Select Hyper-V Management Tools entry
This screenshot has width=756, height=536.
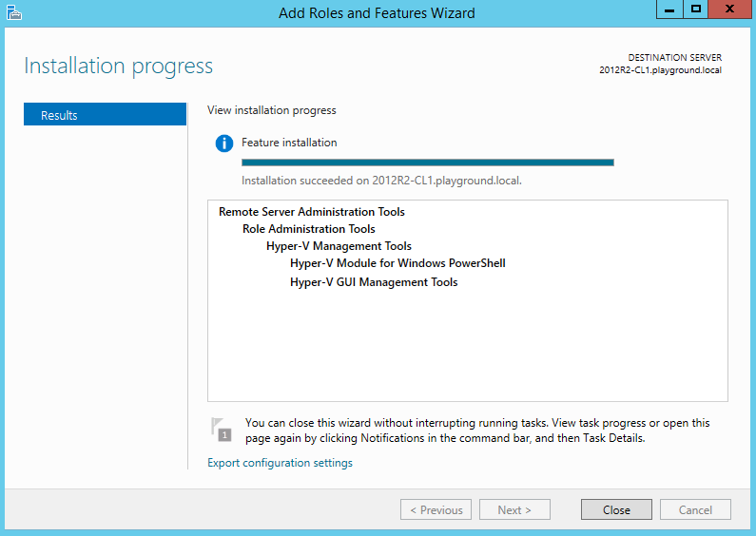click(x=339, y=246)
